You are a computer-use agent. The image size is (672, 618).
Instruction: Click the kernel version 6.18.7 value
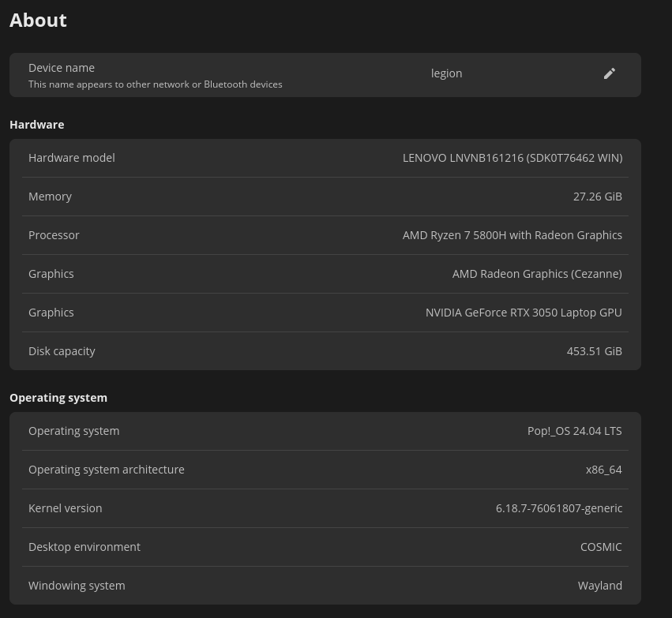[558, 508]
